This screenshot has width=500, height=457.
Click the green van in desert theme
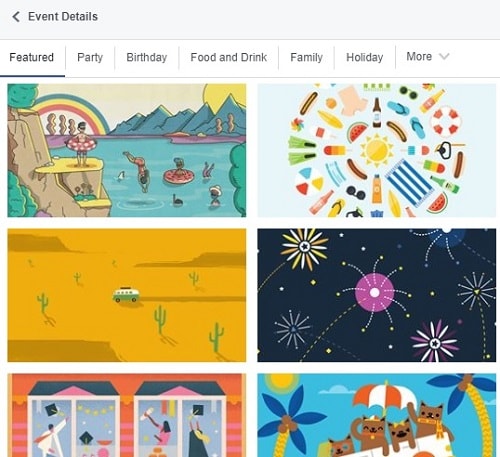tap(126, 294)
